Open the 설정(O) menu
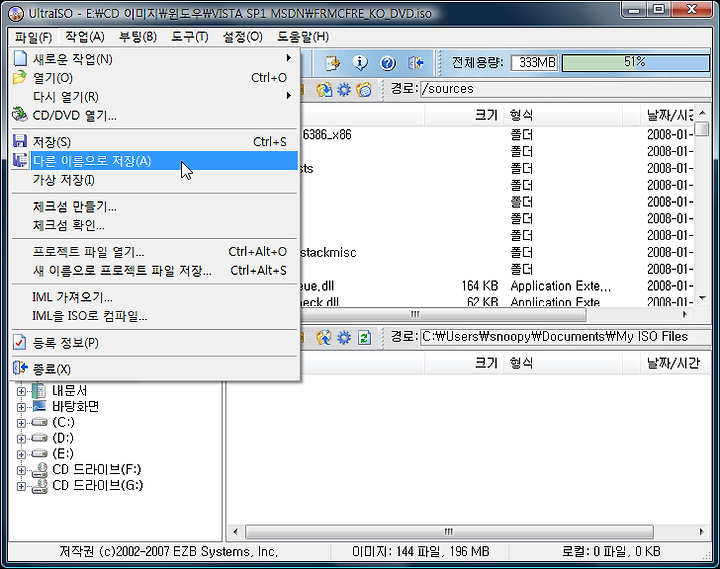Image resolution: width=720 pixels, height=569 pixels. (242, 37)
